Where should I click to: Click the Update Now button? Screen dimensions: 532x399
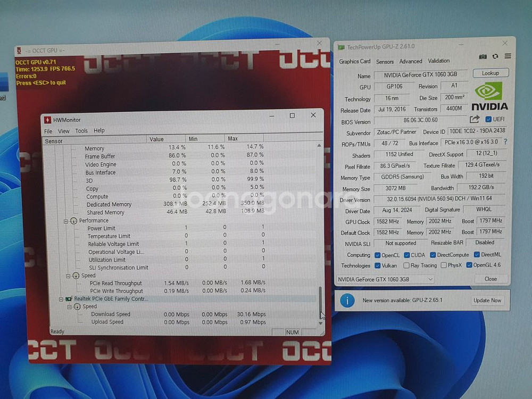[487, 300]
